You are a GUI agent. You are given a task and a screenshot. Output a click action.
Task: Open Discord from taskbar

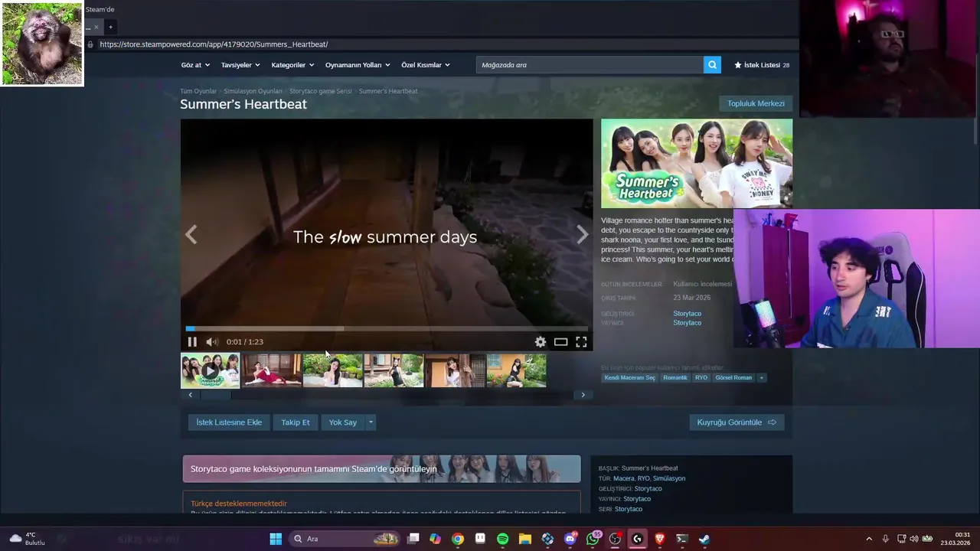click(570, 539)
